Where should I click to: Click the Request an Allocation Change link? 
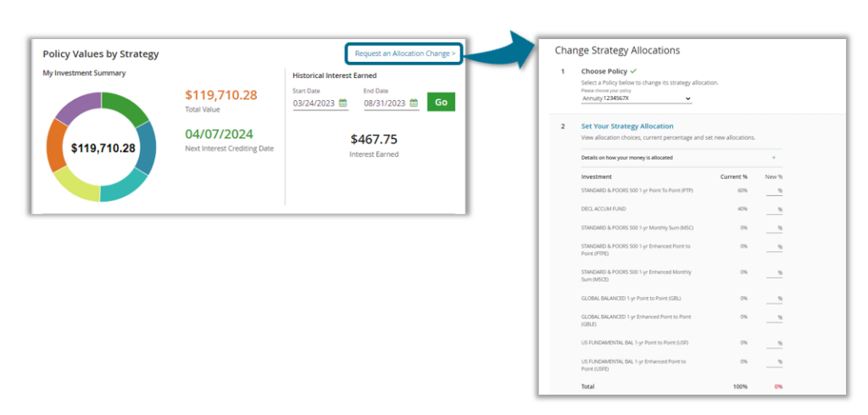pyautogui.click(x=404, y=53)
